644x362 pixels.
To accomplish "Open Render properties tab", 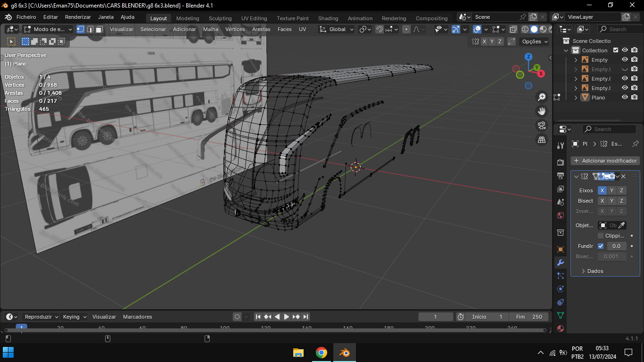I will pos(561,163).
